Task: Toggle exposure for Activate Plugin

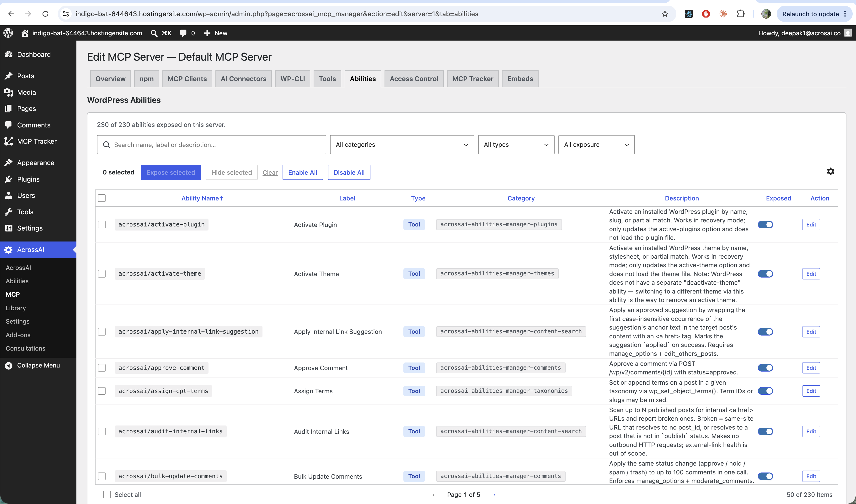Action: 765,225
